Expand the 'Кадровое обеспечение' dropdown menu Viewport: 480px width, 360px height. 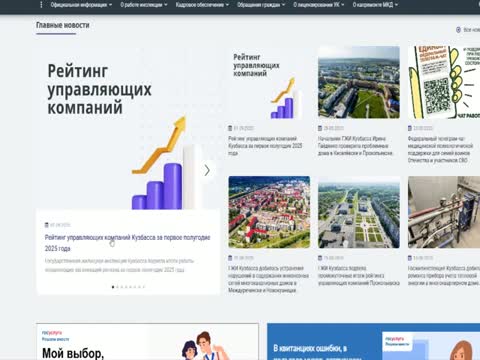[202, 5]
